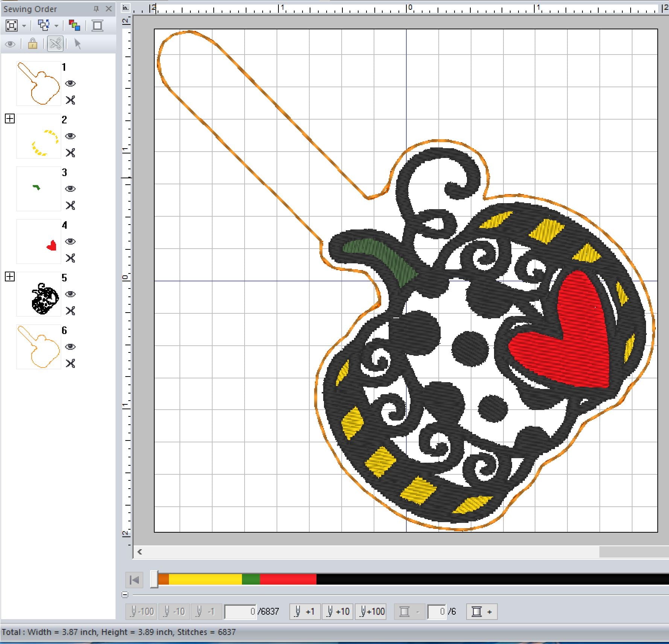Expand sewing order group 5

[x=10, y=277]
